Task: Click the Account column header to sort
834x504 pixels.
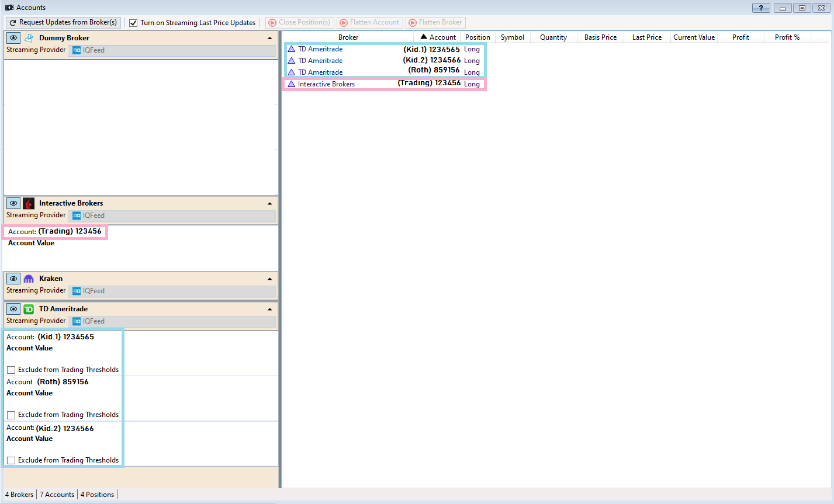Action: coord(441,37)
